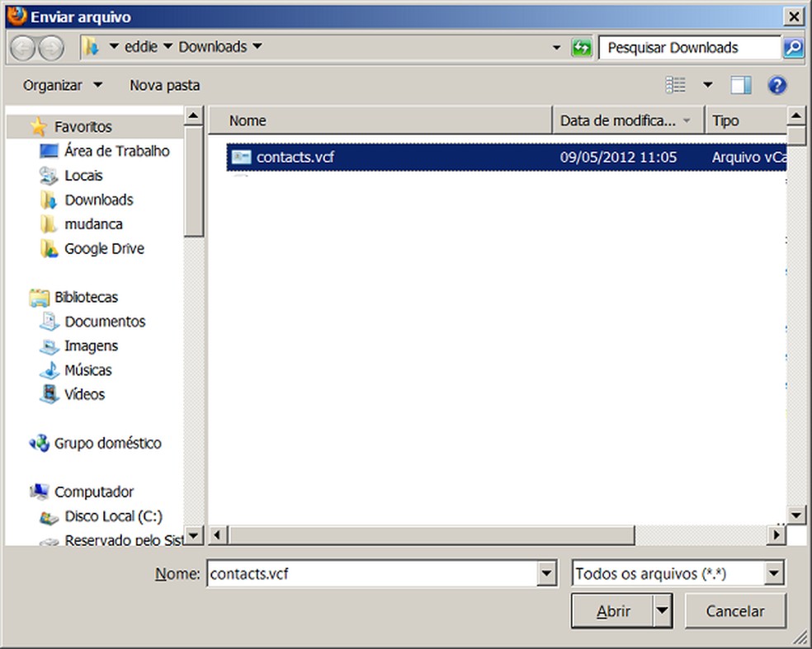Image resolution: width=812 pixels, height=649 pixels.
Task: Click the mudanca folder icon
Action: coord(48,224)
